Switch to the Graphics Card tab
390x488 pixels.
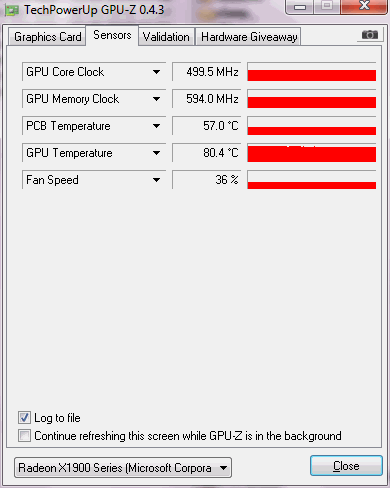[x=47, y=37]
